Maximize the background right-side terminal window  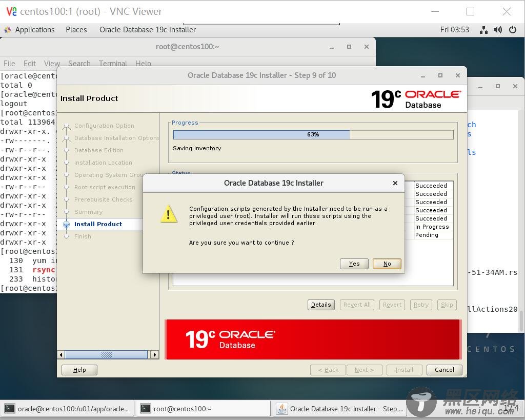pos(498,86)
